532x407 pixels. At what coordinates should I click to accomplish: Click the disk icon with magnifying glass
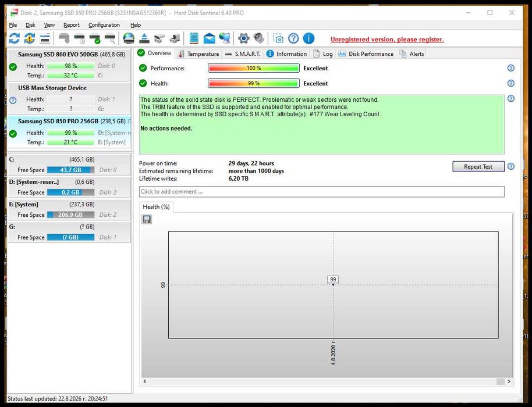[x=110, y=38]
